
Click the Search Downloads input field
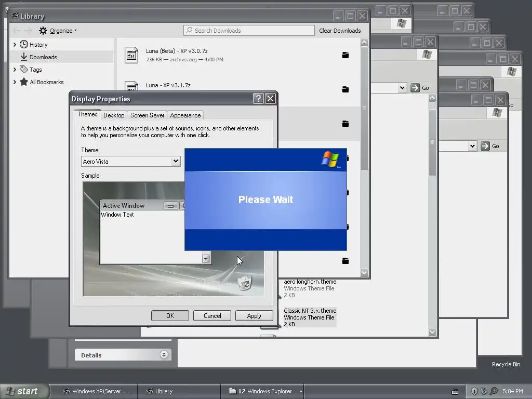[249, 30]
